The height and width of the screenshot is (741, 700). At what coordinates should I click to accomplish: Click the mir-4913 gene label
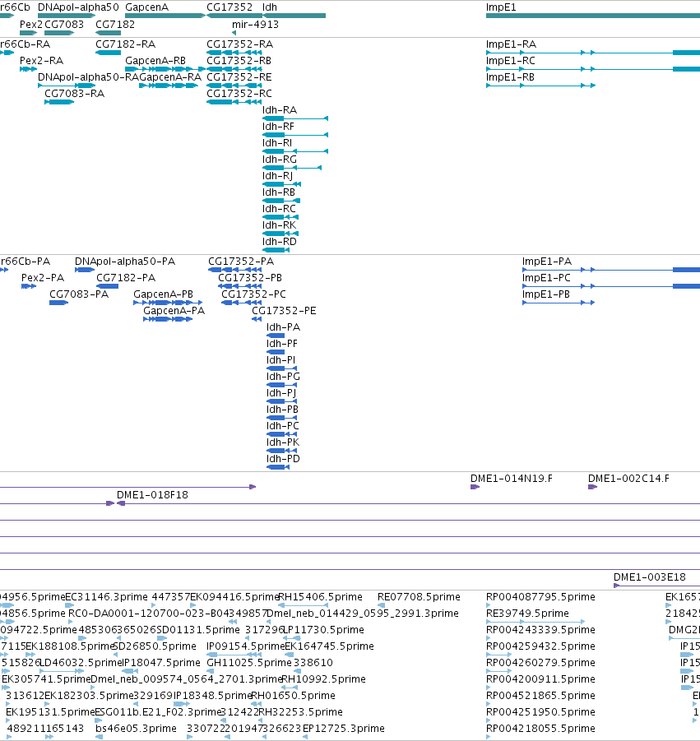coord(255,25)
